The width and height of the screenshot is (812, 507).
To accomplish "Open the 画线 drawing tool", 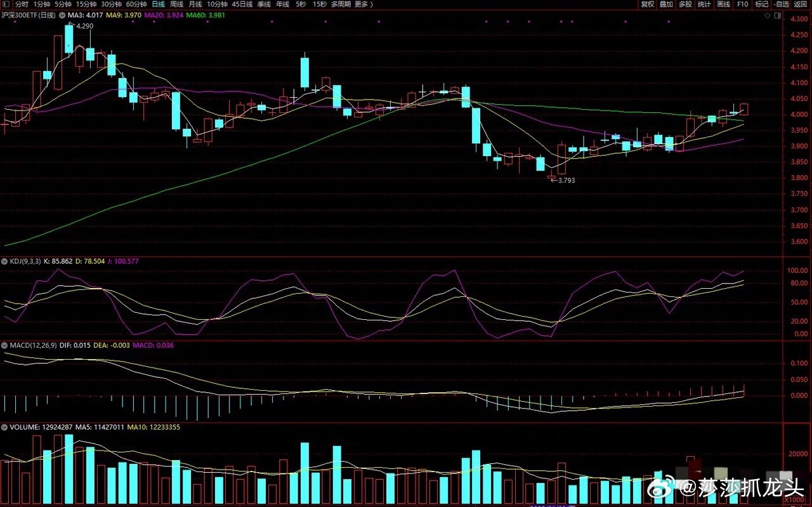I will pos(723,4).
